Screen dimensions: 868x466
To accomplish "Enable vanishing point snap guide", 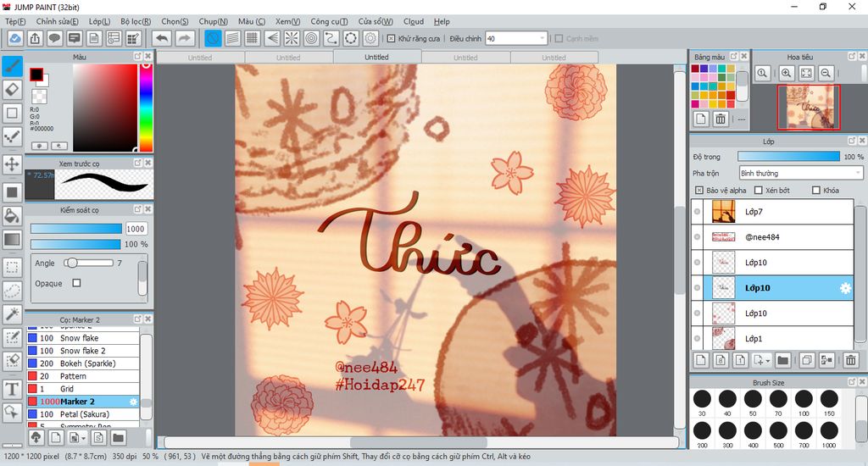I will tap(272, 38).
